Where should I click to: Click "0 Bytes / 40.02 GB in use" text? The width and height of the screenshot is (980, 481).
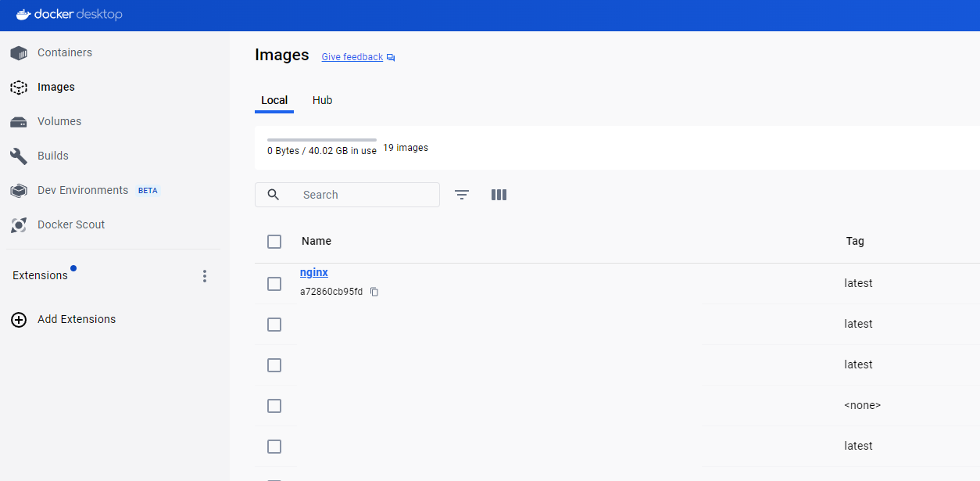click(x=322, y=151)
